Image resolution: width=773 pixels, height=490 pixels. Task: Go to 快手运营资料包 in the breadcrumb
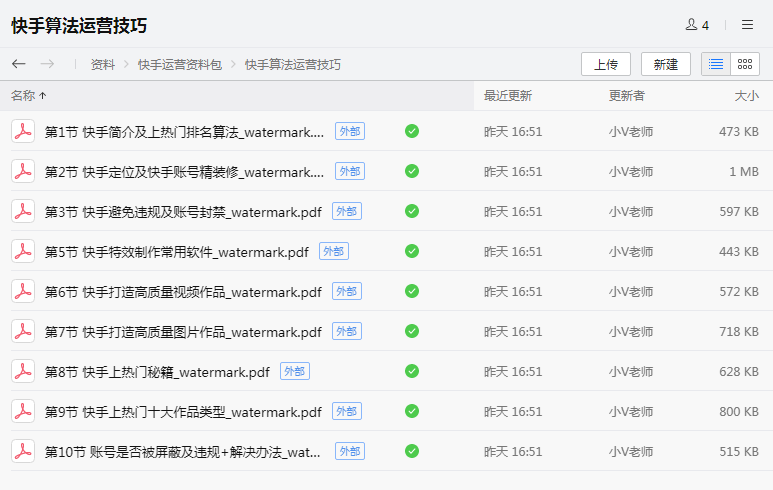coord(180,65)
